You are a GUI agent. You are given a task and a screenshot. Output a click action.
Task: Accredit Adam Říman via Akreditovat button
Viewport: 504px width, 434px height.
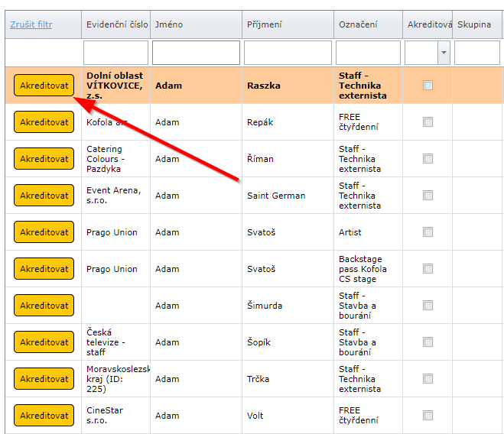coord(44,159)
